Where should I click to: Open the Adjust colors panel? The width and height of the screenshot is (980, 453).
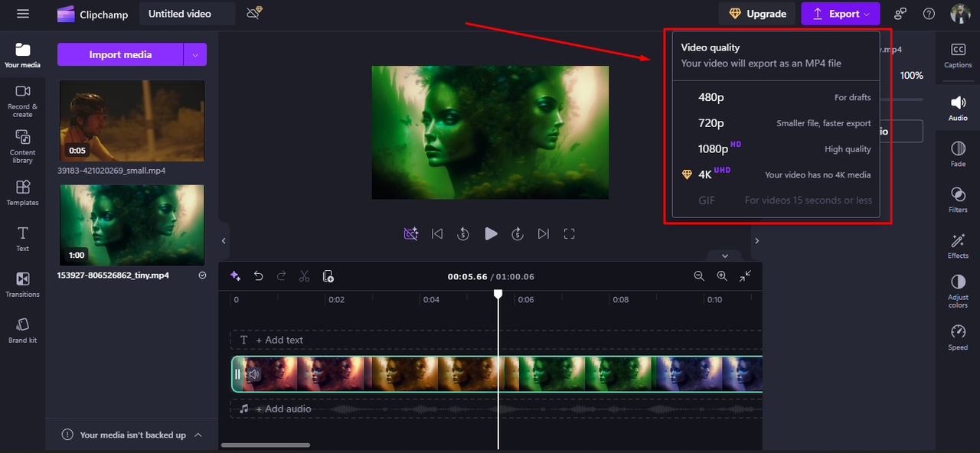(x=958, y=292)
